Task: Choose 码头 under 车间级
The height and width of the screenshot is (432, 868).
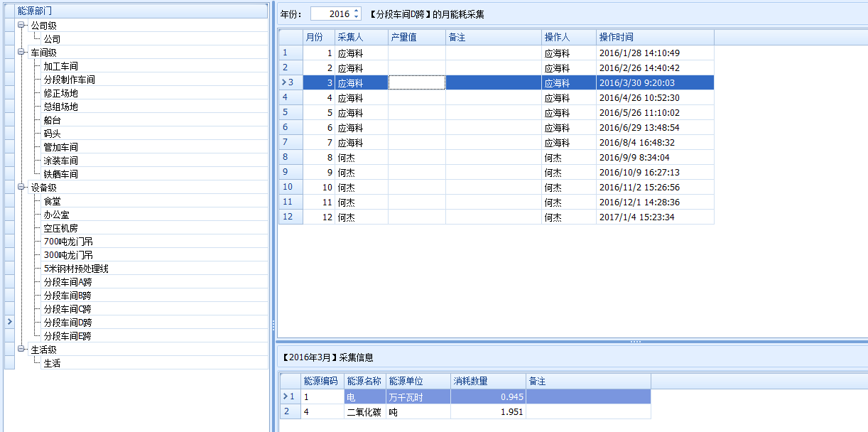Action: click(x=52, y=134)
